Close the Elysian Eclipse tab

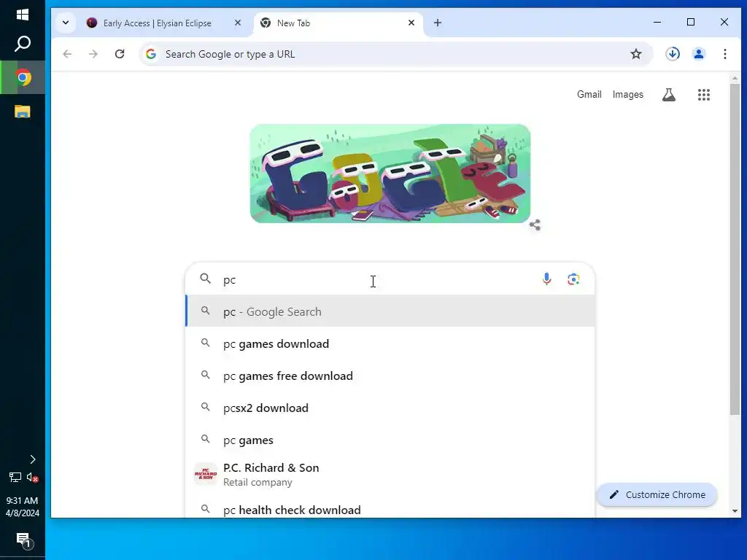click(x=238, y=23)
